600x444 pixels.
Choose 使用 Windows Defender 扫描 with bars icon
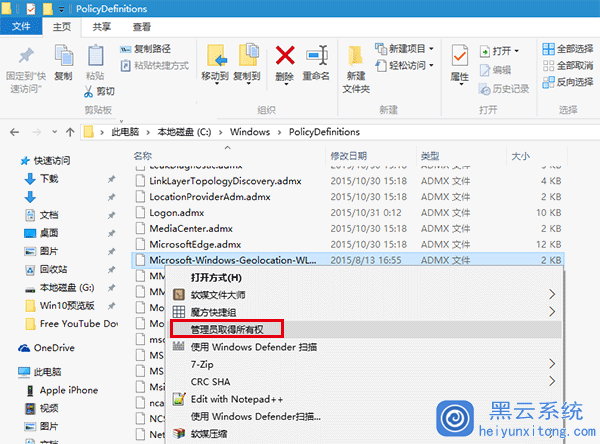[x=365, y=347]
